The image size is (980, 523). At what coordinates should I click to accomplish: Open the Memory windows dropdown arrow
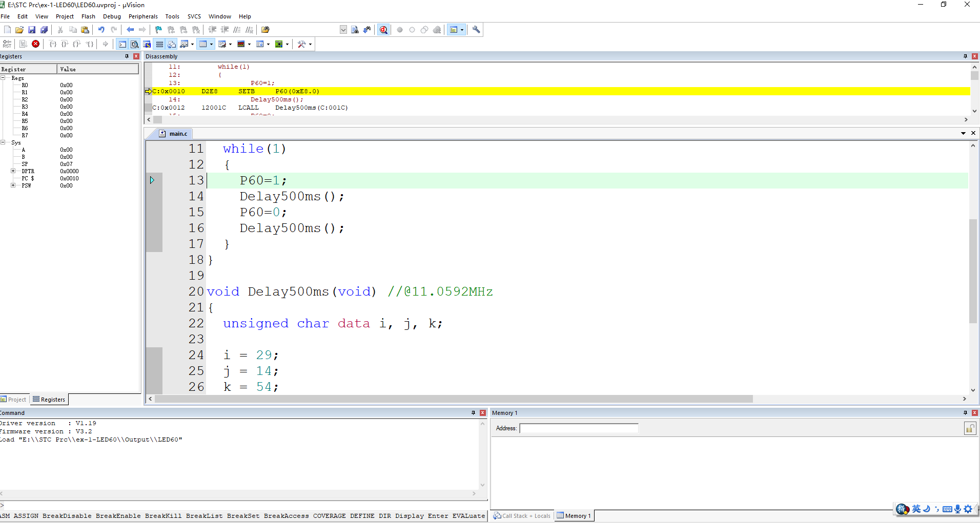point(211,44)
